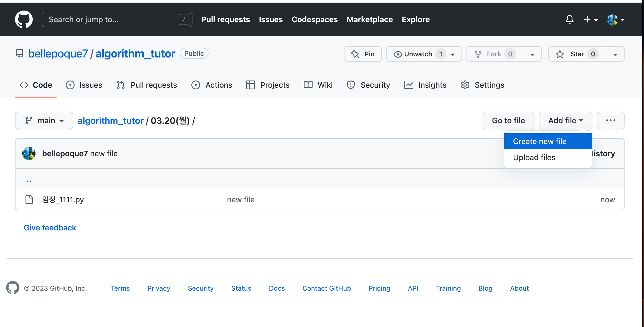
Task: Open the Give feedback link
Action: click(50, 227)
